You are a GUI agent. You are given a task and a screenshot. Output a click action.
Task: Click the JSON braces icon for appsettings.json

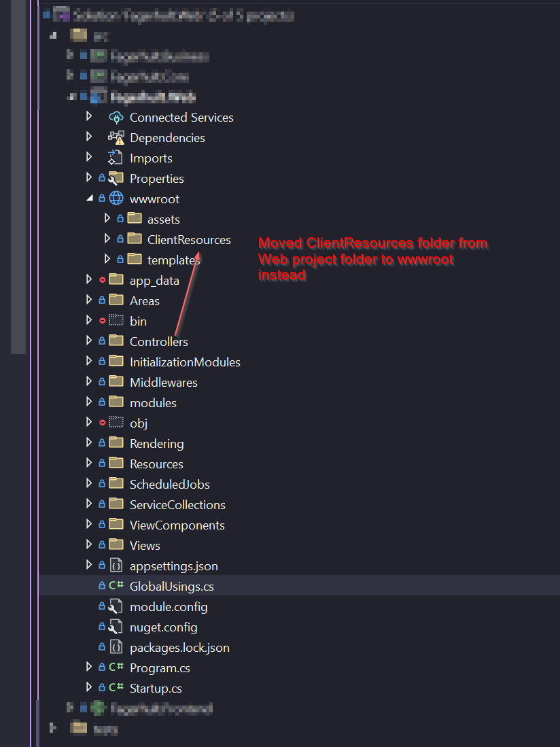(116, 566)
